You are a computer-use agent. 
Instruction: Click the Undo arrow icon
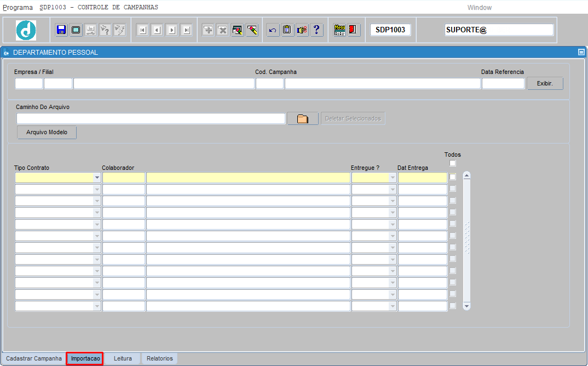pyautogui.click(x=273, y=30)
